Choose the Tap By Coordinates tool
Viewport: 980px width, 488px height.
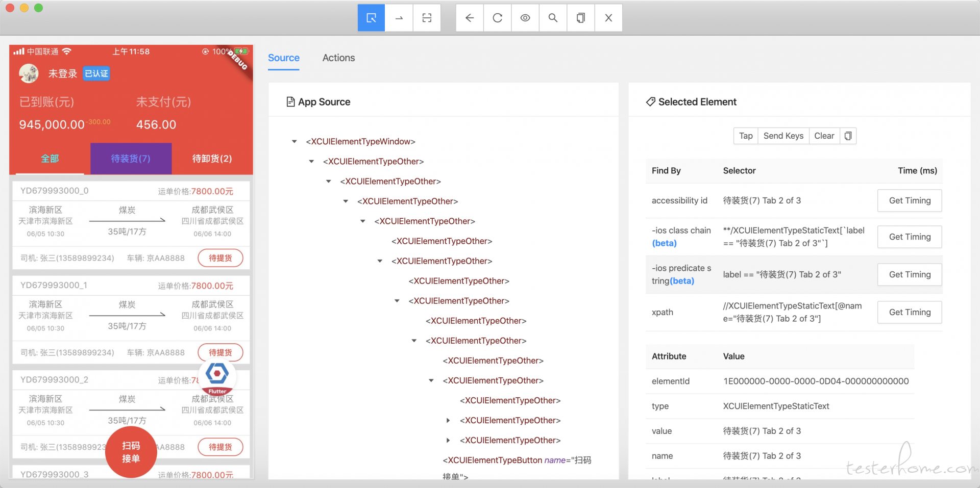tap(427, 18)
